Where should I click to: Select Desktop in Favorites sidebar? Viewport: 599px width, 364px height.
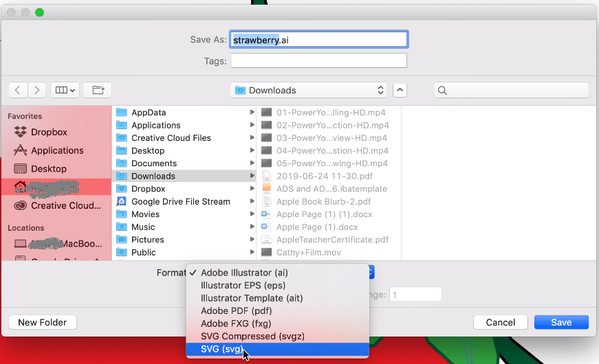tap(56, 169)
